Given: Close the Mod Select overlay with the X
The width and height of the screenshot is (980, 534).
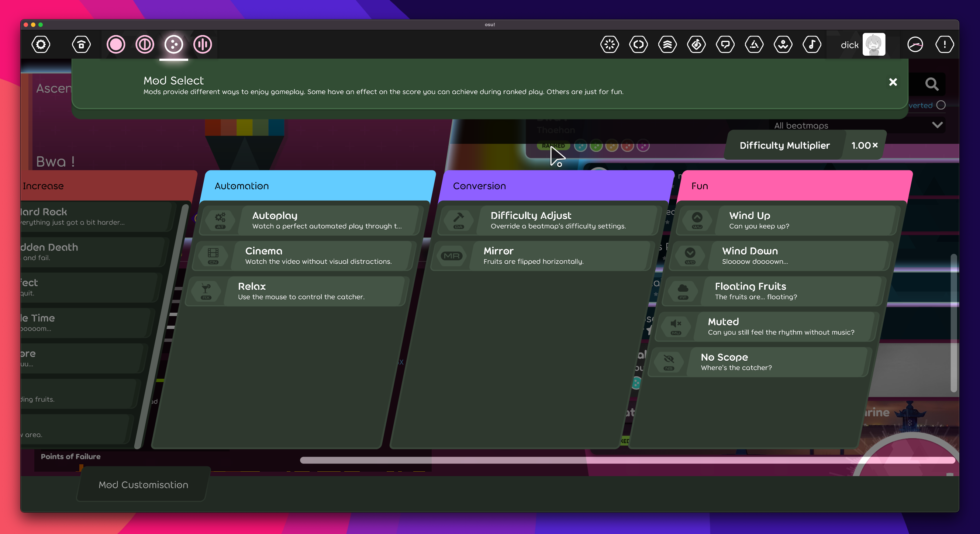Looking at the screenshot, I should [x=893, y=82].
